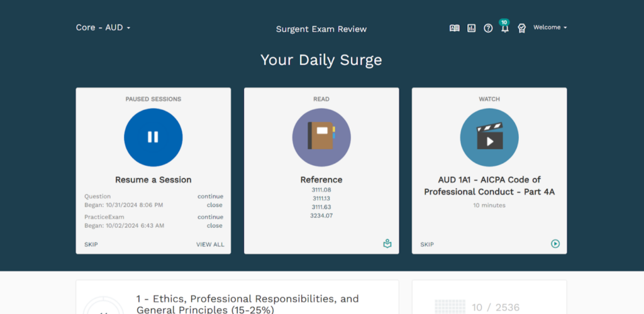The image size is (644, 314).
Task: Click the award ribbon badge icon
Action: click(x=521, y=28)
